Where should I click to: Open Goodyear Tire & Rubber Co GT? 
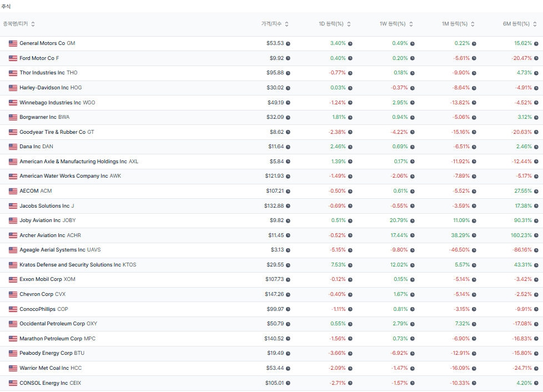point(57,132)
